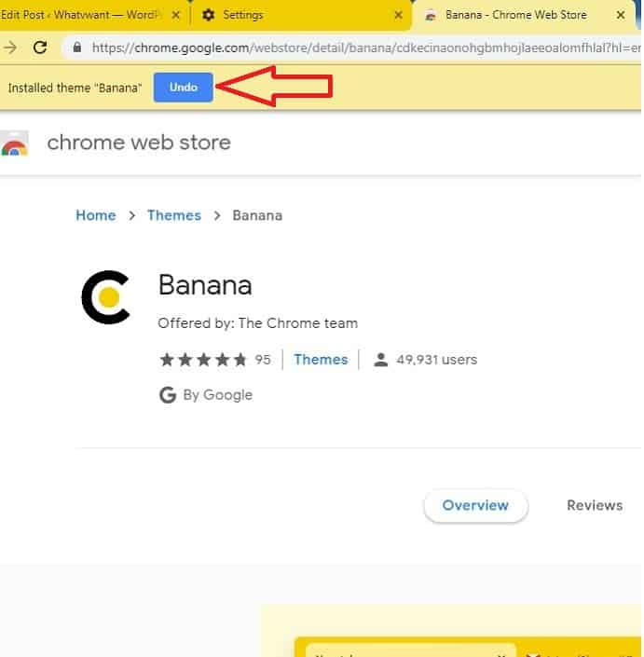
Task: Click the padlock site info icon
Action: [x=77, y=47]
